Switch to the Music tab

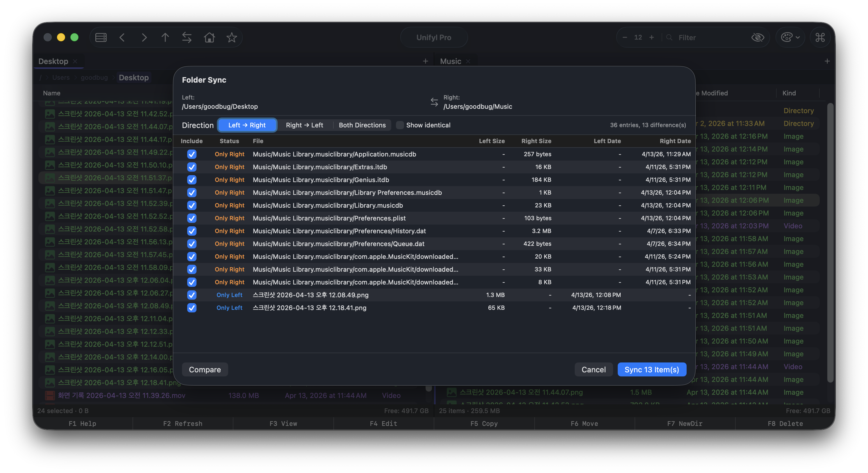pyautogui.click(x=450, y=61)
